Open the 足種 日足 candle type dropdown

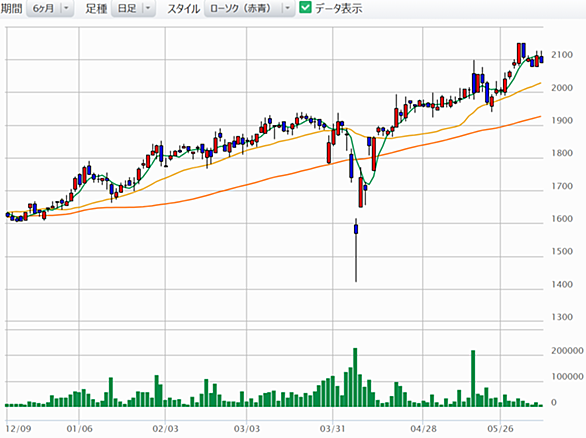[x=133, y=8]
